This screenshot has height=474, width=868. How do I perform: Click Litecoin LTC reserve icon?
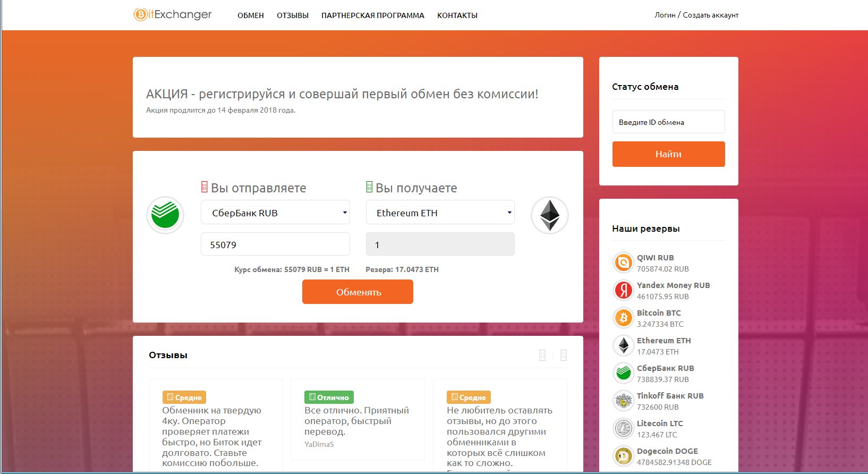(623, 428)
